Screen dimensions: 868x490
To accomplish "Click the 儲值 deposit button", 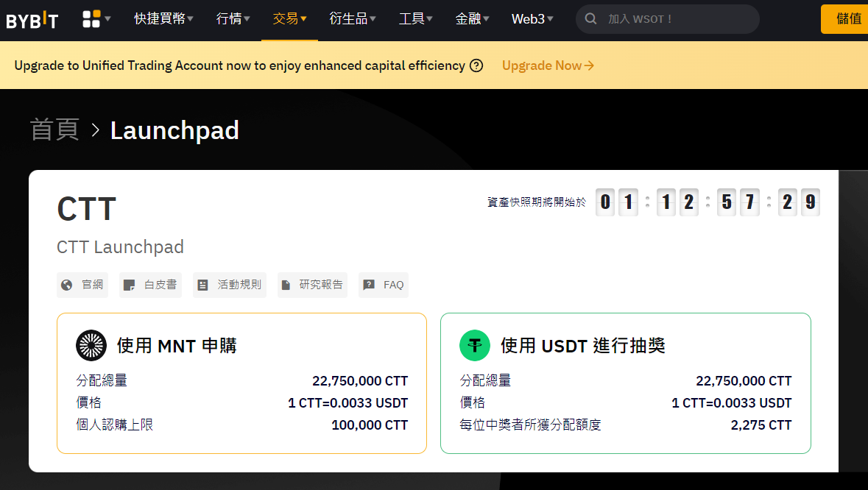I will pyautogui.click(x=844, y=19).
